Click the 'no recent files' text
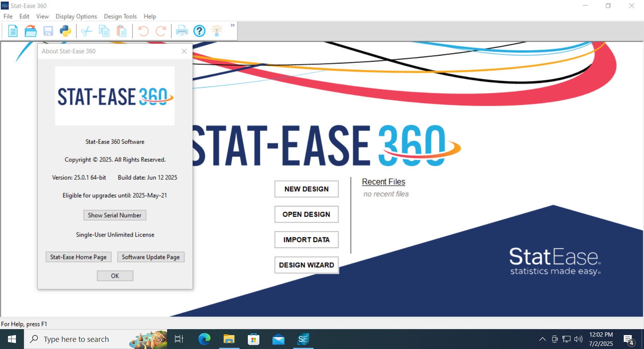 coord(386,194)
